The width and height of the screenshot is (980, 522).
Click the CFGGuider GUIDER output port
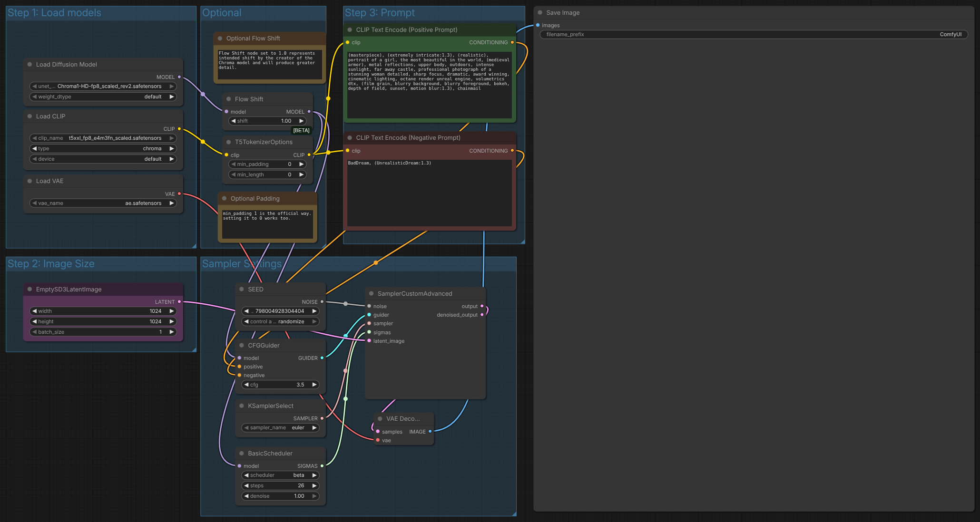(x=322, y=358)
